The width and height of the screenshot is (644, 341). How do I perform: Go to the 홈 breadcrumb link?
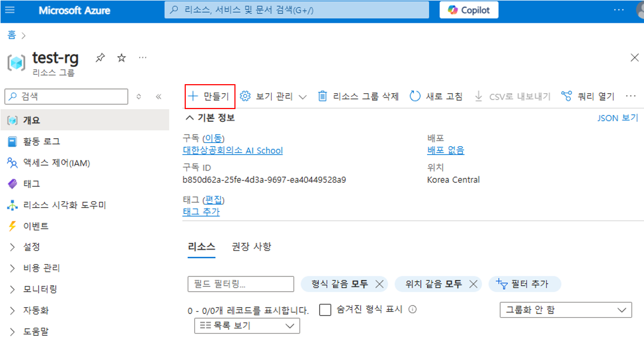coord(12,35)
